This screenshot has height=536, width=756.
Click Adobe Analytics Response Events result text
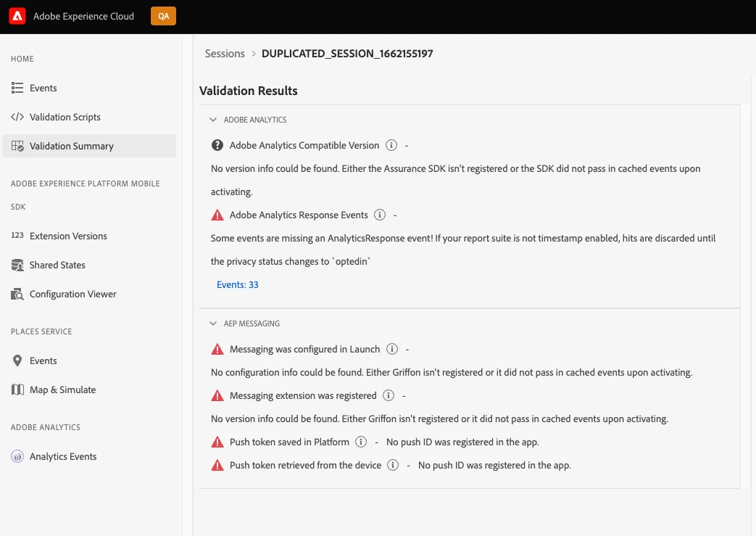point(299,215)
